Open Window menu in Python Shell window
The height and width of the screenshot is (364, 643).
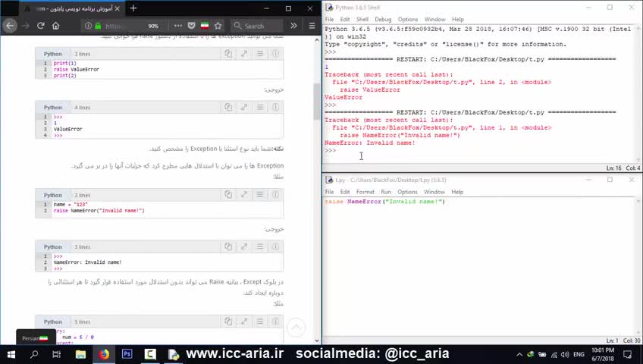pos(434,19)
